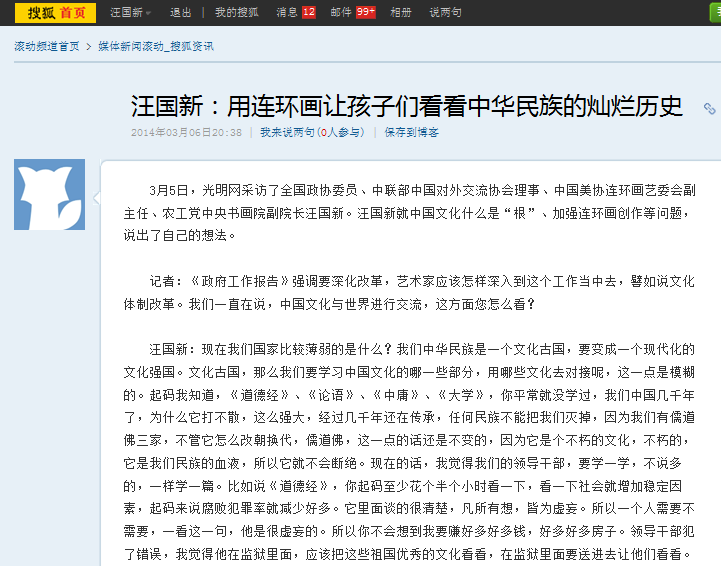Click the green button at top right

(715, 12)
